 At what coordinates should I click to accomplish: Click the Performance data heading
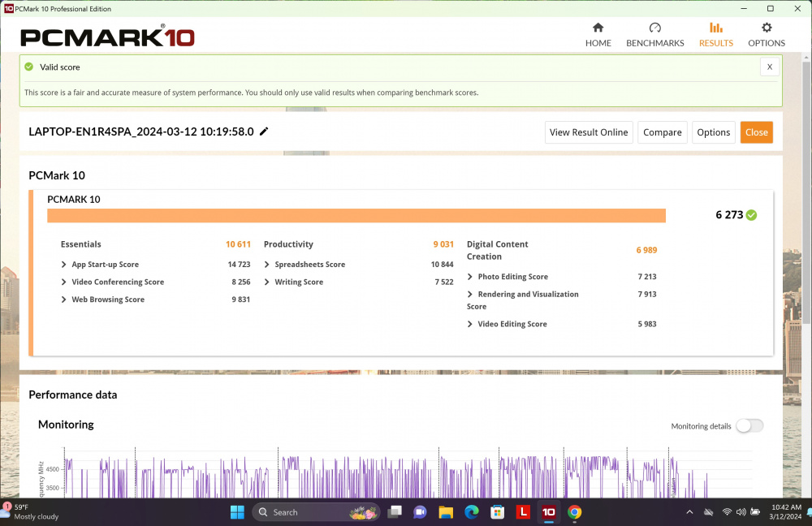click(73, 395)
